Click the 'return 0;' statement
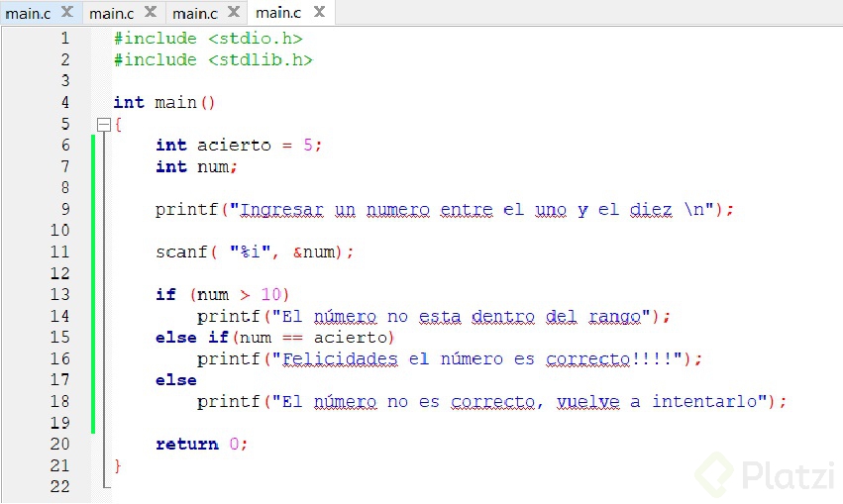This screenshot has width=843, height=504. pyautogui.click(x=202, y=445)
